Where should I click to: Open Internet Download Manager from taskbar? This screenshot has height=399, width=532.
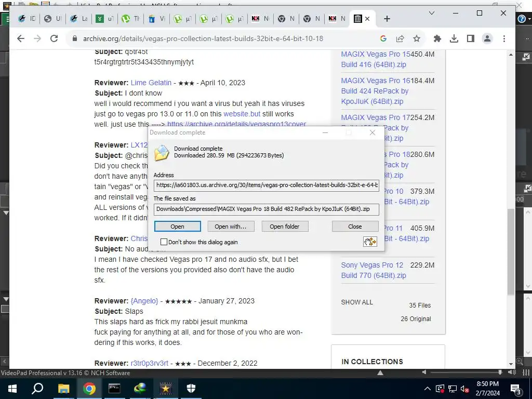pos(140,389)
